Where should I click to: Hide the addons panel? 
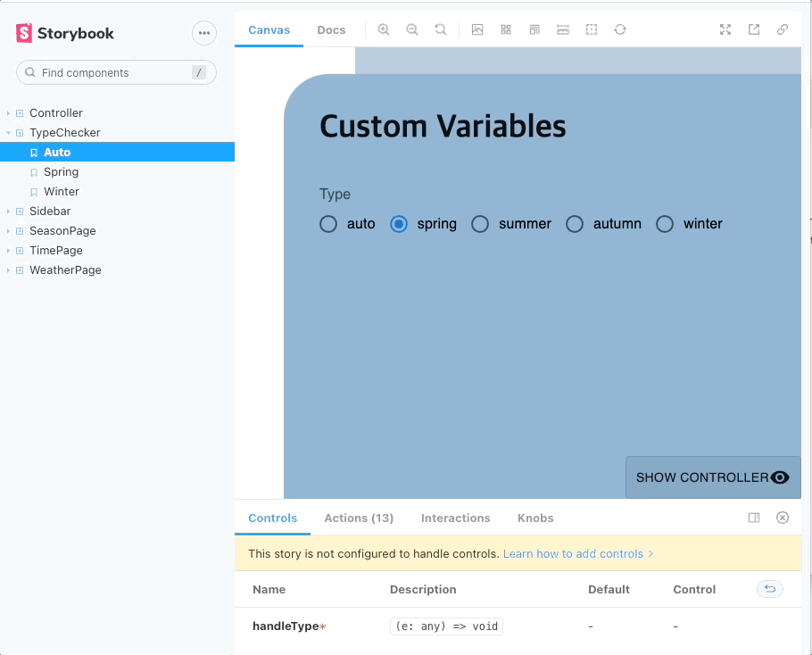point(783,518)
